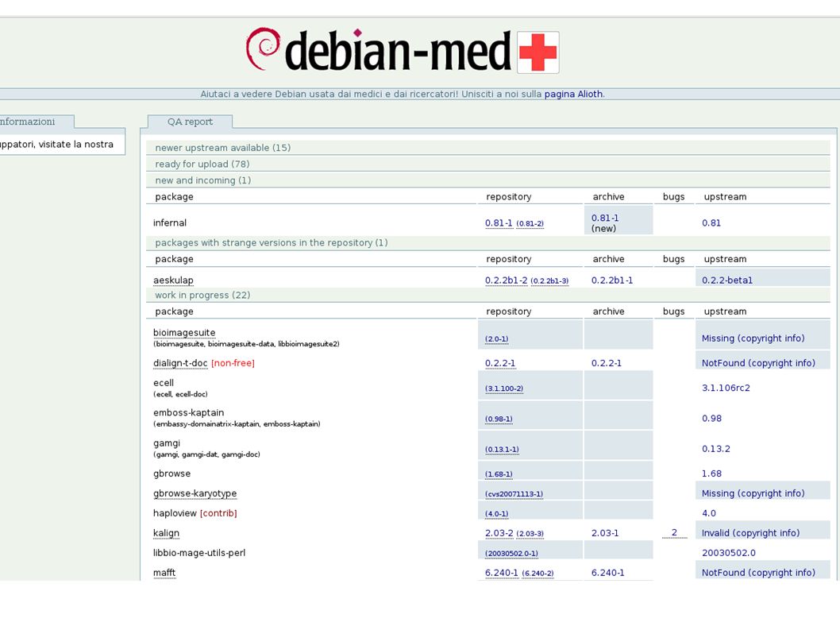Image resolution: width=840 pixels, height=630 pixels.
Task: Open libbio-mage-utils-perl upstream 20030502.0
Action: [729, 553]
